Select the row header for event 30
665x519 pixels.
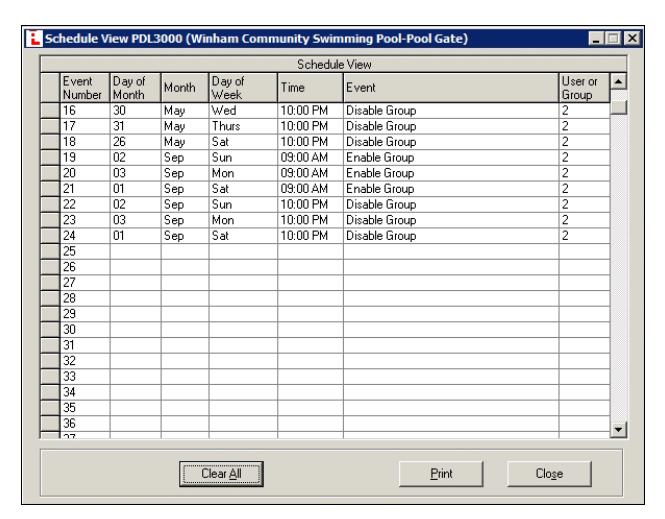(50, 330)
